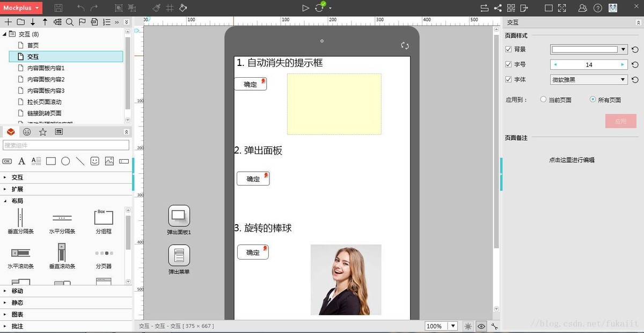Toggle the 字号 checkbox

tap(509, 64)
